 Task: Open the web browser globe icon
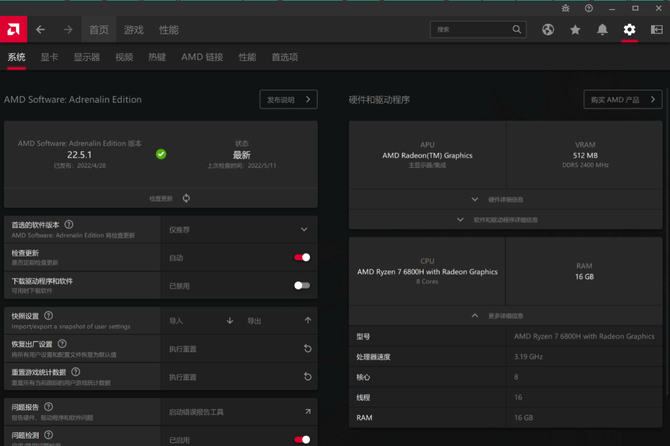coord(548,30)
